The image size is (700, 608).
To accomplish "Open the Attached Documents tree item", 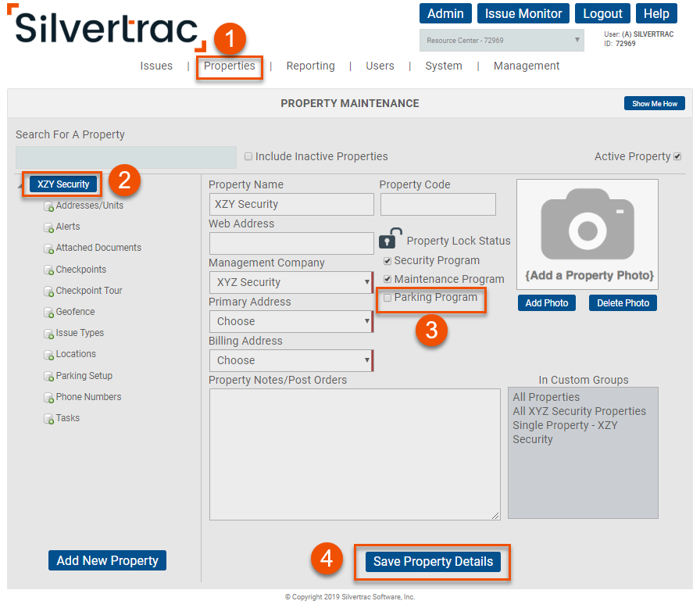I will click(x=98, y=248).
